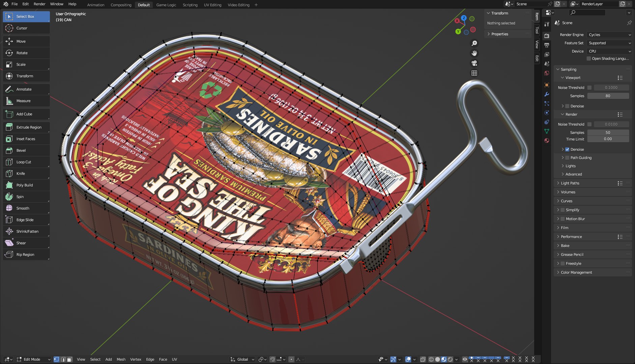Select the Inset Faces tool
The image size is (635, 364).
tap(26, 139)
